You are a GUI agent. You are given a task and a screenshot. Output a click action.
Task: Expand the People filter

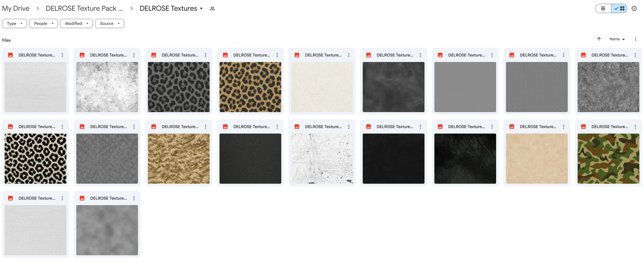pos(43,23)
